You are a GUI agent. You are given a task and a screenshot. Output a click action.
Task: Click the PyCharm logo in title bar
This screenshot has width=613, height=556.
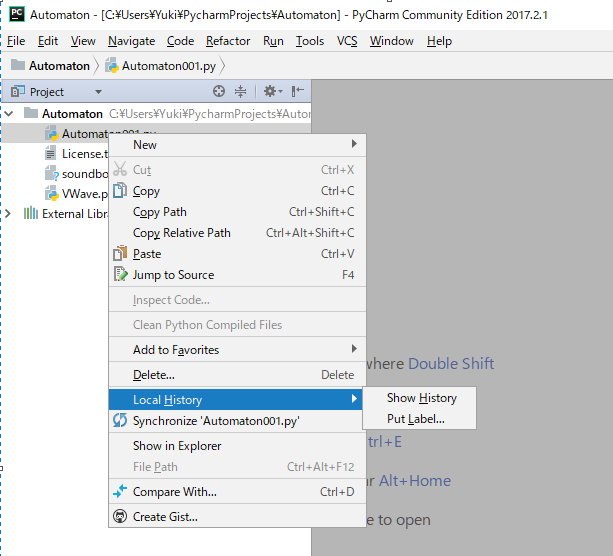[x=17, y=14]
